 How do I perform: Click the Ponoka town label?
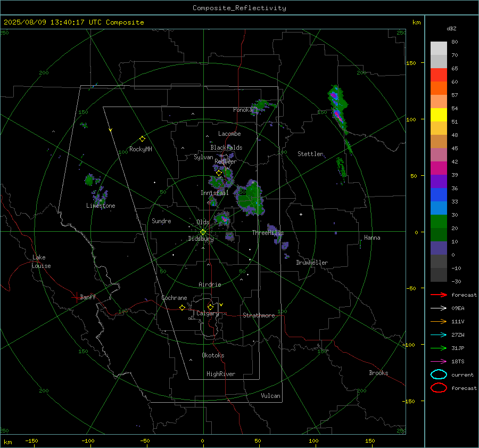pyautogui.click(x=243, y=110)
